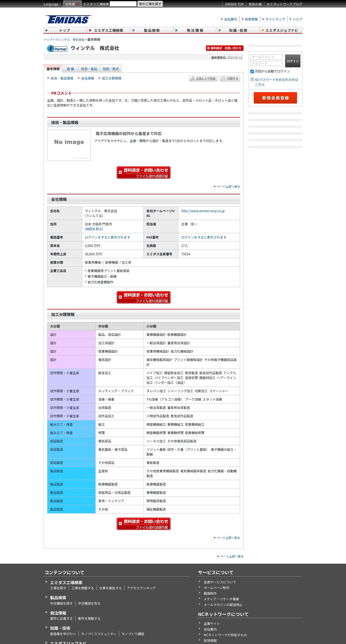Open 採用情報 link near logo
This screenshot has width=346, height=644.
[x=251, y=19]
